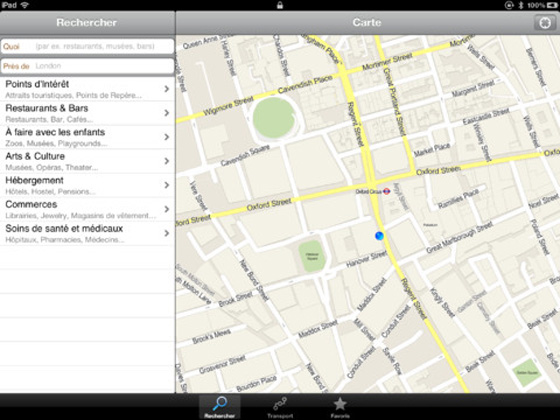Tap the Eastcastle Street map label
This screenshot has height=420, width=560.
point(486,116)
